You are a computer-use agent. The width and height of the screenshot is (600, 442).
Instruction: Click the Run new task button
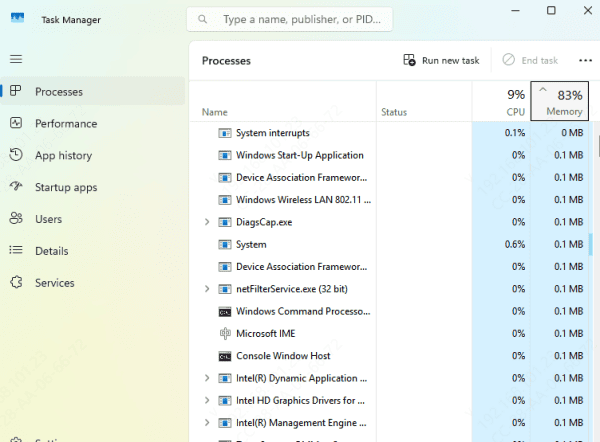pyautogui.click(x=441, y=60)
